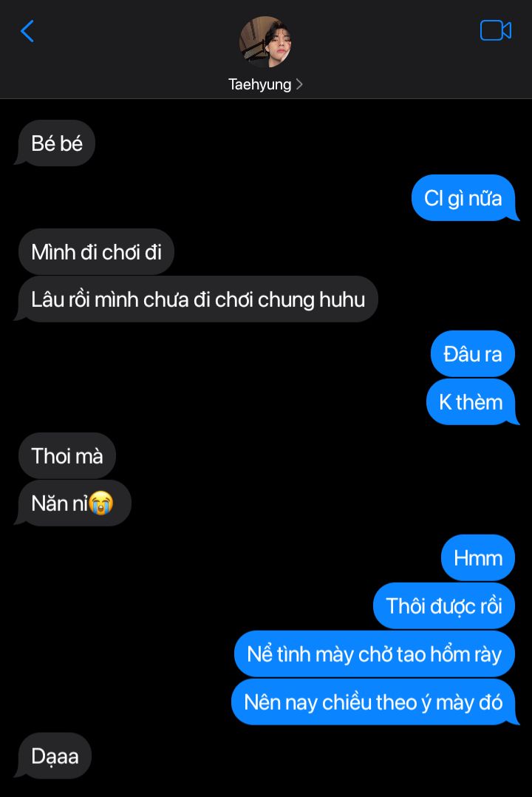Screen dimensions: 532x797
Task: Tap the "Năn nỉ" text bubble
Action: pos(72,503)
